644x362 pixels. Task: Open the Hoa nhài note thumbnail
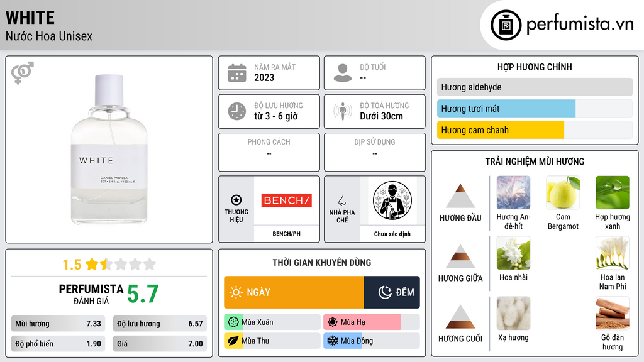(513, 253)
